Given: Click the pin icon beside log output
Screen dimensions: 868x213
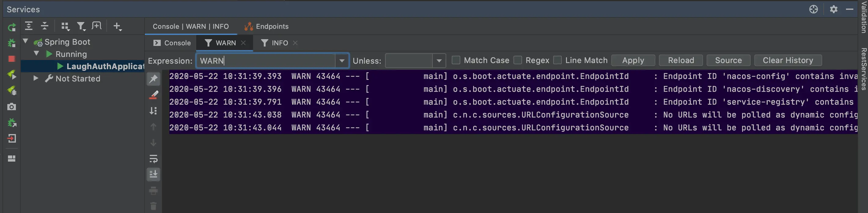Looking at the screenshot, I should click(x=153, y=79).
